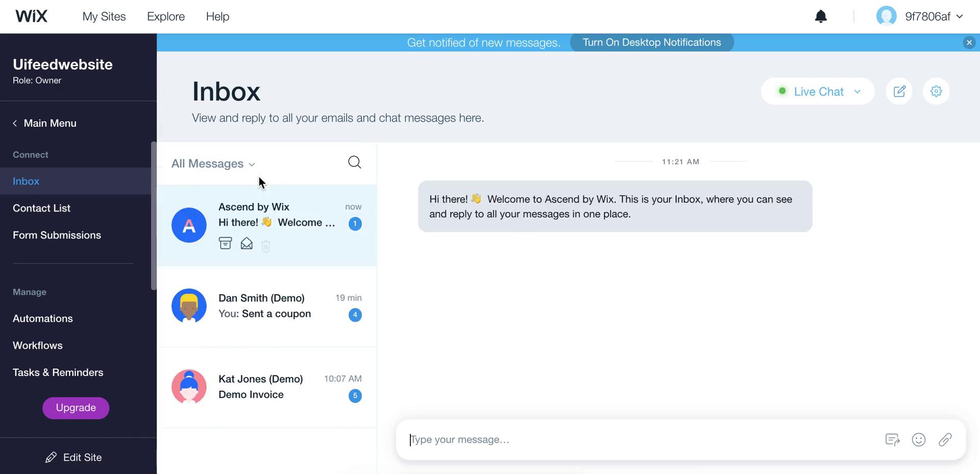Open the notifications bell
The height and width of the screenshot is (474, 980).
tap(821, 16)
